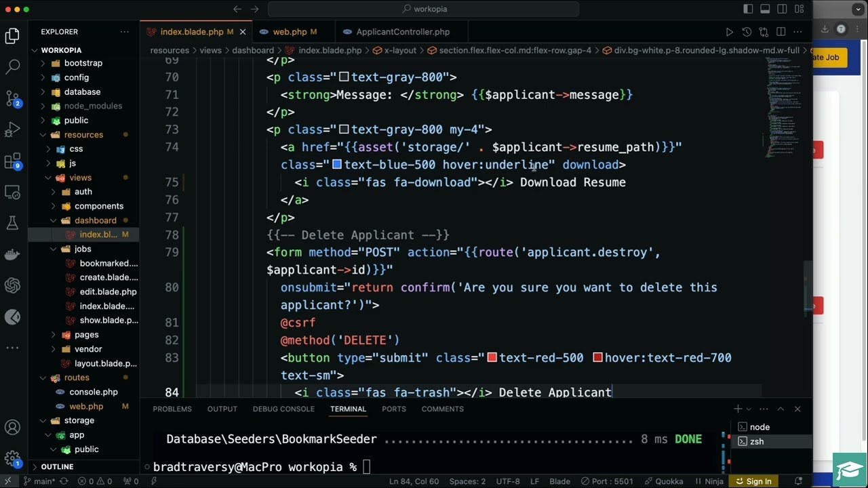The image size is (868, 488).
Task: Open the Testing flask view
Action: pos(12,223)
